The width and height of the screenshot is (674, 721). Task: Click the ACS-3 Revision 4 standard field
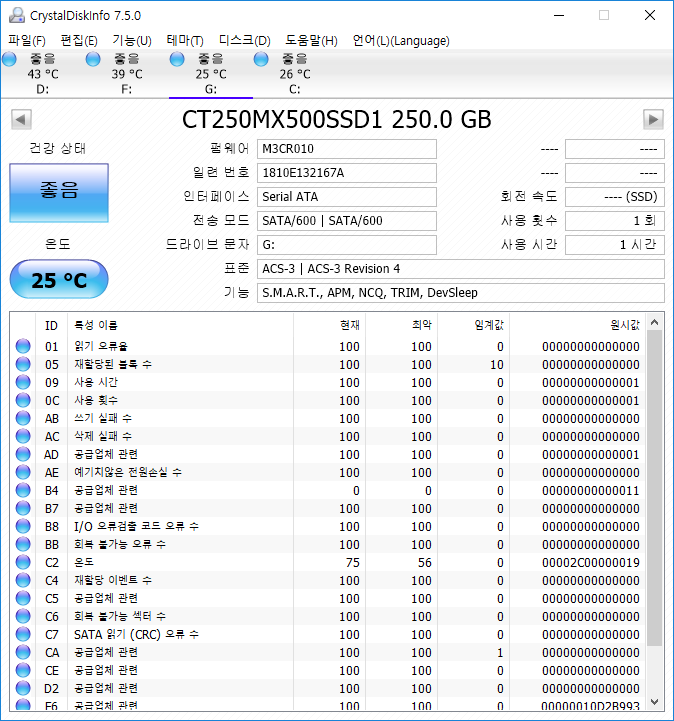click(461, 269)
